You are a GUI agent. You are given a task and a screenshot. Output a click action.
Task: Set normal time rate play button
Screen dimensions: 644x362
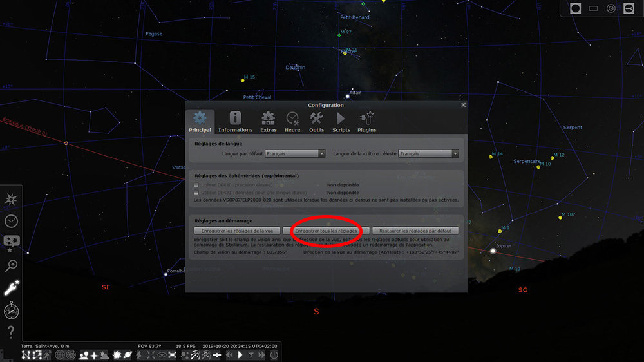240,355
